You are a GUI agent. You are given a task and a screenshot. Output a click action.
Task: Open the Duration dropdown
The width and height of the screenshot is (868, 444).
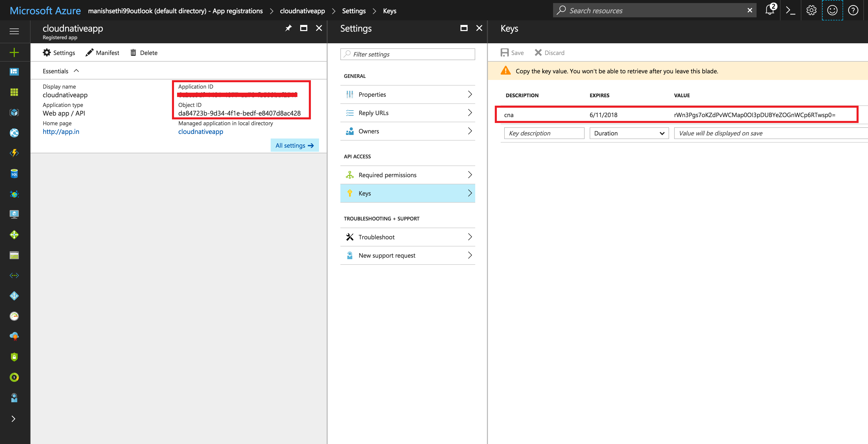629,133
